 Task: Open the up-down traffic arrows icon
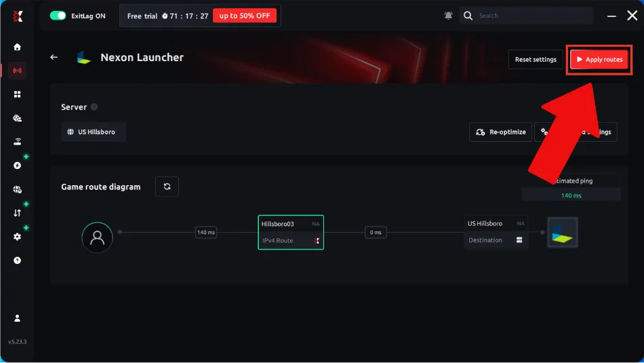pos(17,213)
